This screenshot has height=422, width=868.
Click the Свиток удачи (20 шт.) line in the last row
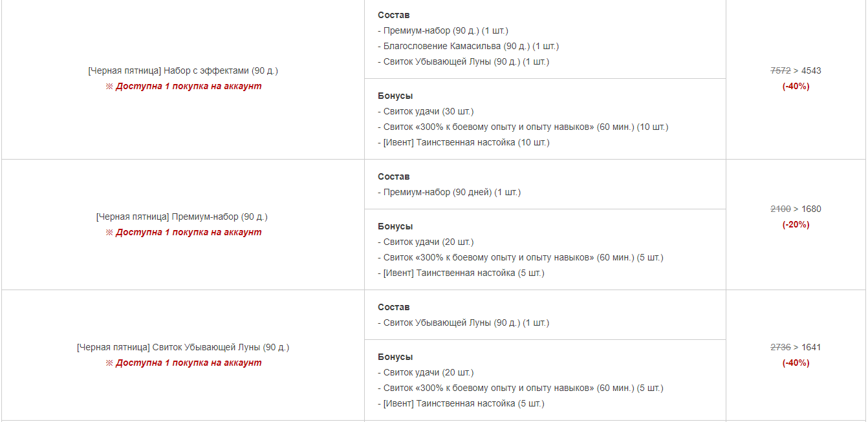click(426, 372)
